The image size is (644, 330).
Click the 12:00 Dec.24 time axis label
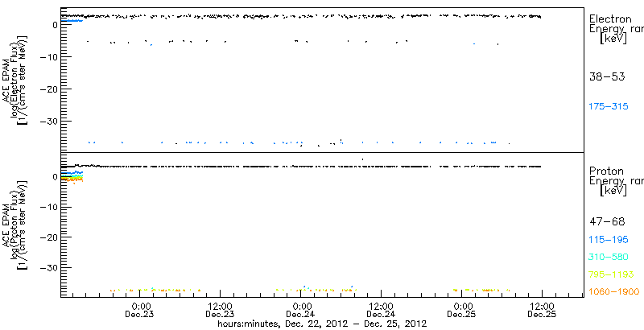coord(381,310)
